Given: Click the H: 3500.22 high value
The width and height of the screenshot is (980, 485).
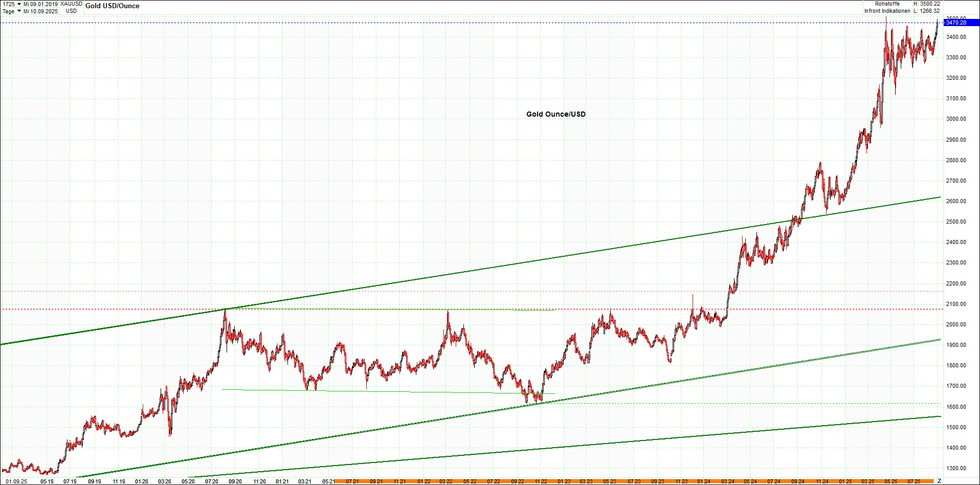Looking at the screenshot, I should [x=926, y=4].
